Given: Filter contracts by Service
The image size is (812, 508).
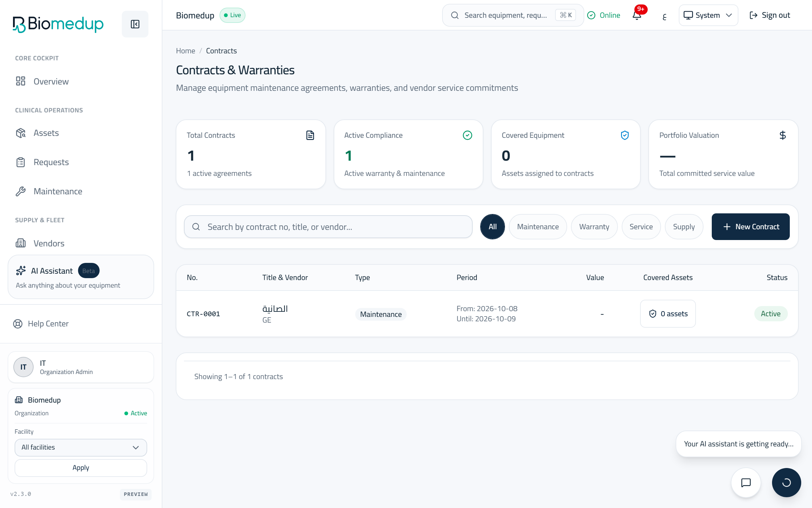Looking at the screenshot, I should click(x=641, y=227).
